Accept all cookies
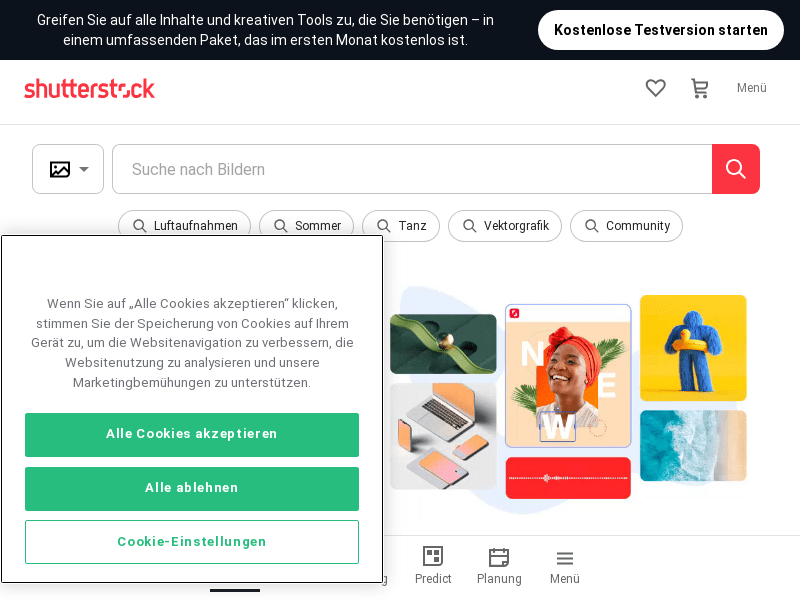The image size is (800, 600). 192,434
